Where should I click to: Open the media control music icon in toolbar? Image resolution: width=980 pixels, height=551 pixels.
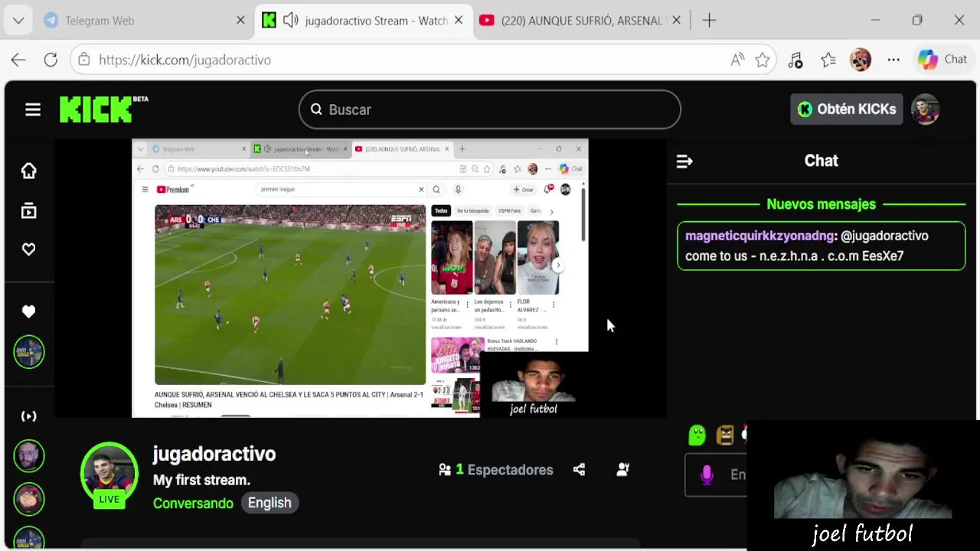(795, 60)
